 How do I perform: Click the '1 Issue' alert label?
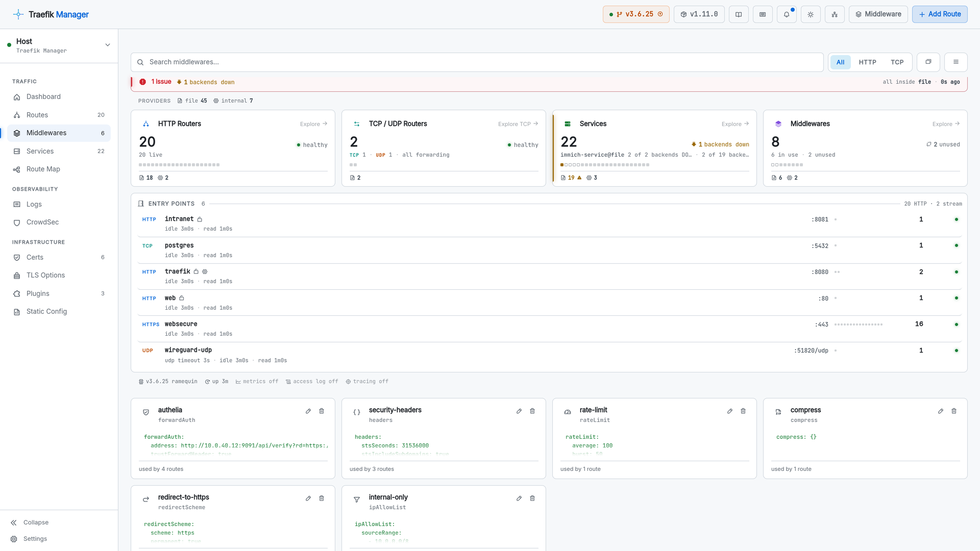click(x=161, y=82)
